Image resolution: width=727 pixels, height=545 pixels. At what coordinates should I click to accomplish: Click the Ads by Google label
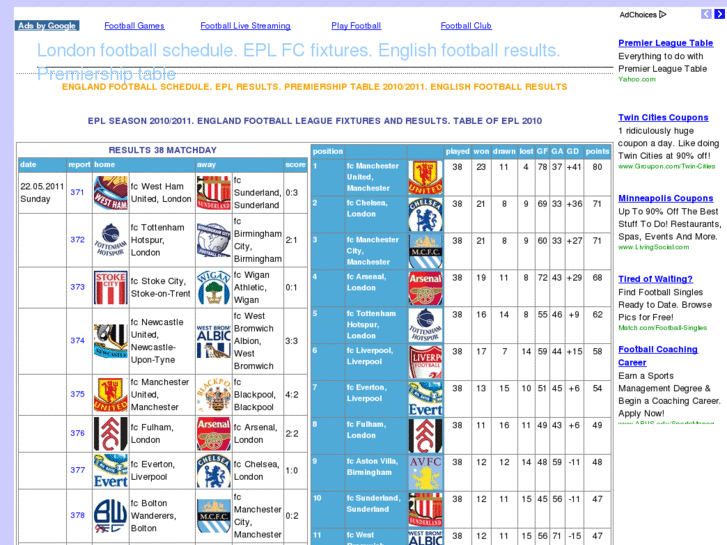(47, 26)
